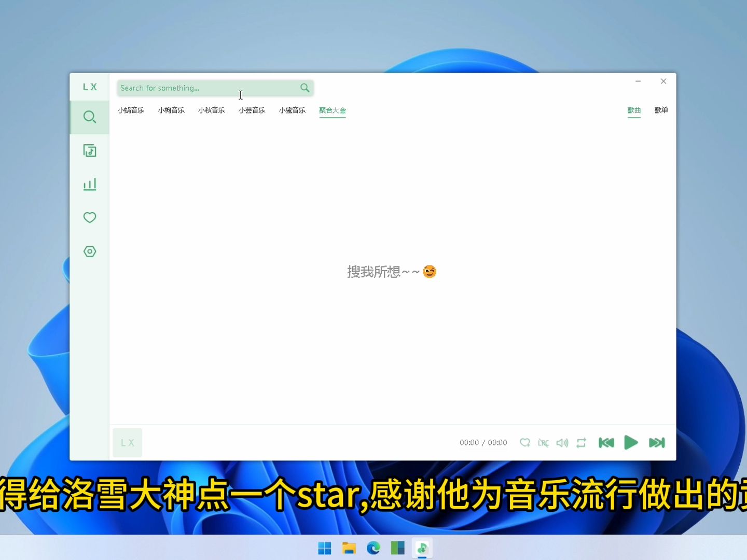Viewport: 747px width, 560px height.
Task: Toggle the desktop lyrics (LRC) display
Action: tap(543, 442)
